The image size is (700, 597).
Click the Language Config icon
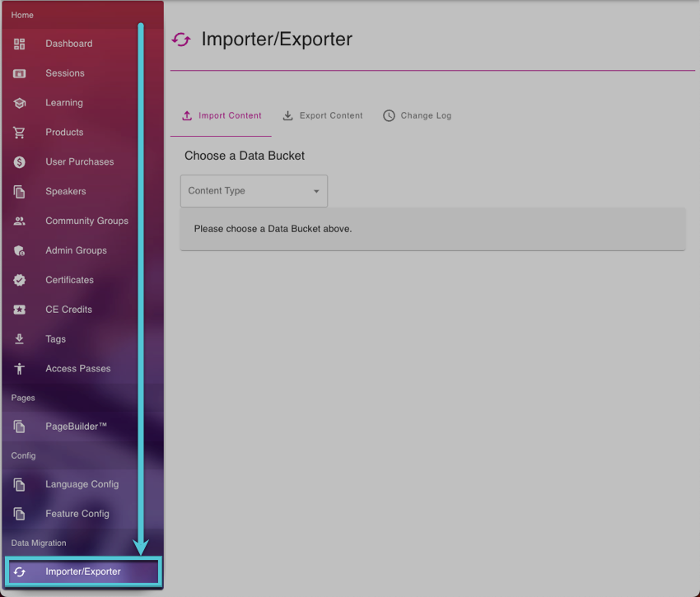(x=19, y=484)
